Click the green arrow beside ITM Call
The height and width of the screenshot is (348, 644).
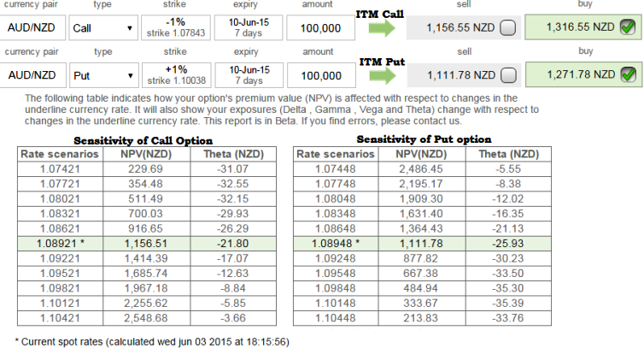(383, 28)
